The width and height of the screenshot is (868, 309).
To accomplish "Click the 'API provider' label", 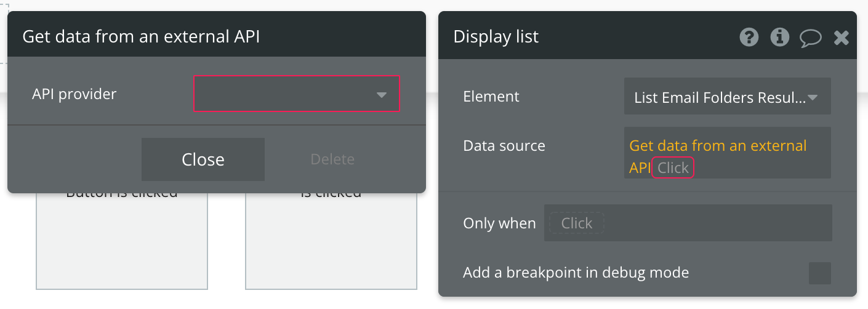I will pyautogui.click(x=74, y=94).
